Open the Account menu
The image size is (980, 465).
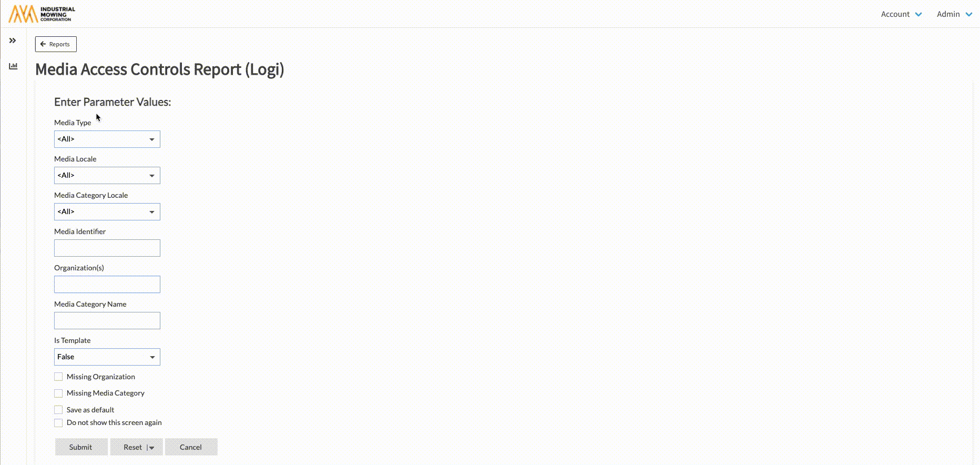tap(901, 14)
